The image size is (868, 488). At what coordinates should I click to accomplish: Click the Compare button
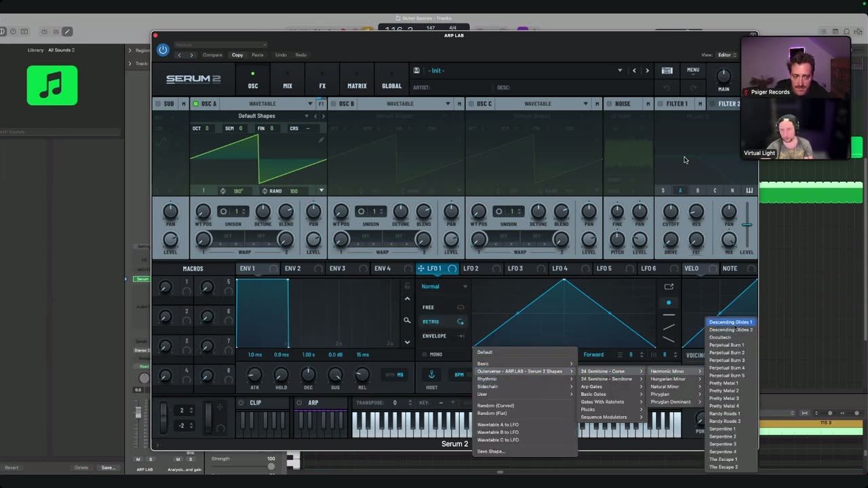pyautogui.click(x=212, y=55)
